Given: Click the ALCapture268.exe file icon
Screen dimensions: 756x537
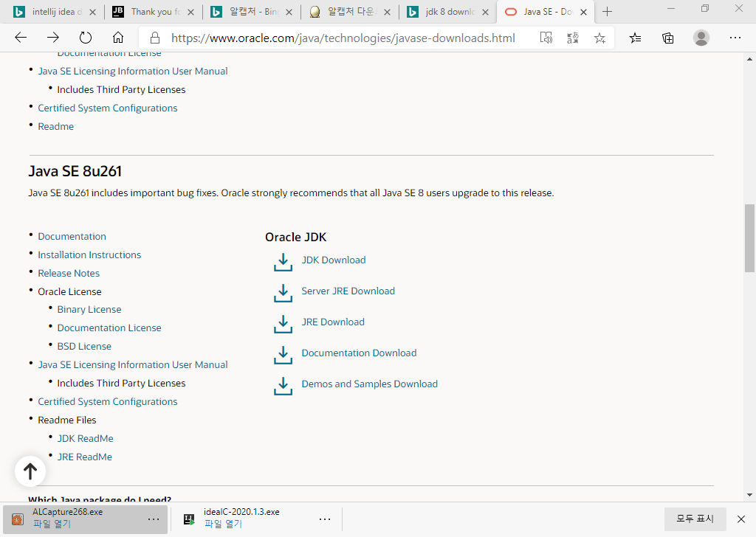Looking at the screenshot, I should [x=18, y=519].
